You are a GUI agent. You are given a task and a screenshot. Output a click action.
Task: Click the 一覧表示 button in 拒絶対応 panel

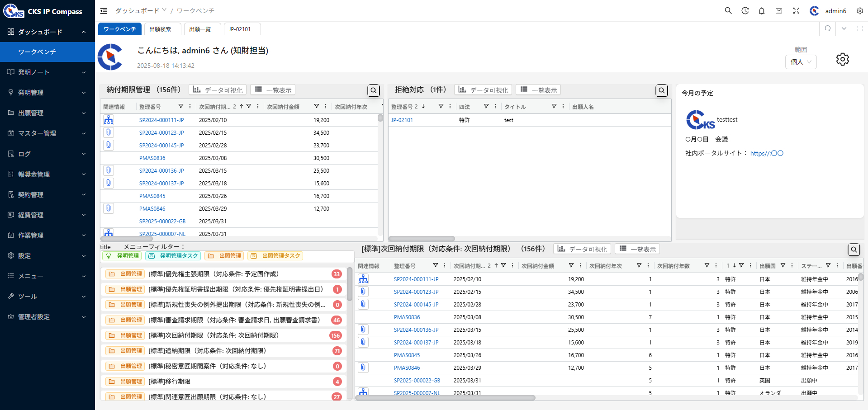click(x=538, y=90)
